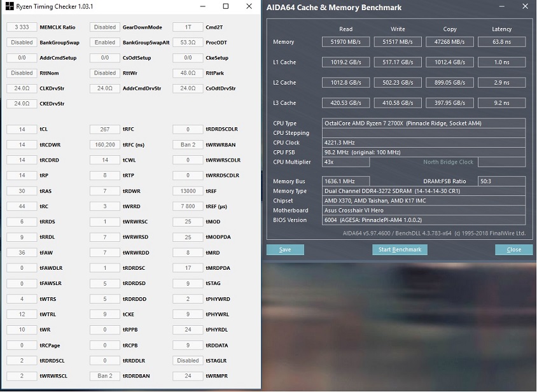Click L3 Cache Latency 9.2 ns
The height and width of the screenshot is (392, 537).
point(502,103)
